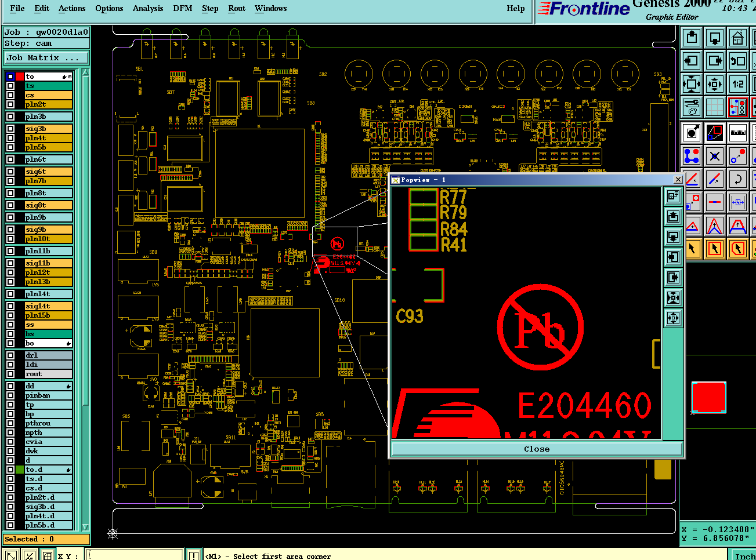Select the feature highlight arrow tool

[692, 133]
